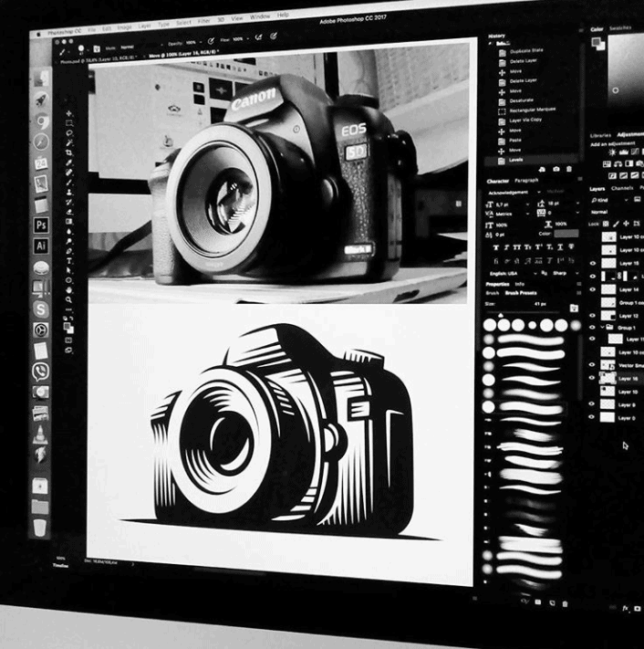Image resolution: width=644 pixels, height=649 pixels.
Task: Create new snapshot in the History panel
Action: point(556,169)
